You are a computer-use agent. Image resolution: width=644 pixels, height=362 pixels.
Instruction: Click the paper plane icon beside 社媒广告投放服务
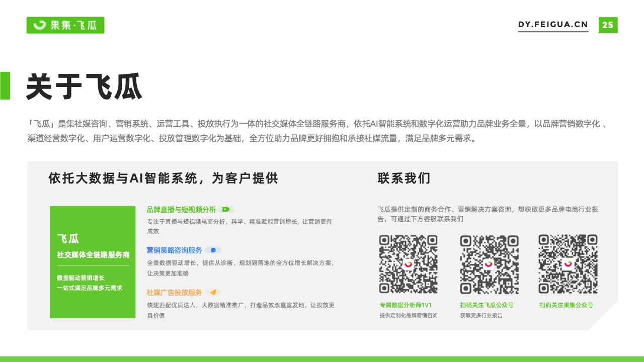pyautogui.click(x=213, y=292)
